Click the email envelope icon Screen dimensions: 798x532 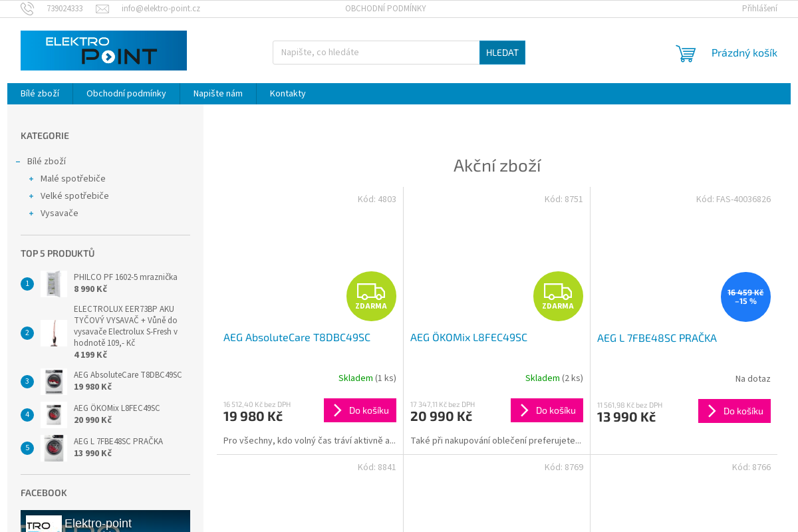click(102, 9)
